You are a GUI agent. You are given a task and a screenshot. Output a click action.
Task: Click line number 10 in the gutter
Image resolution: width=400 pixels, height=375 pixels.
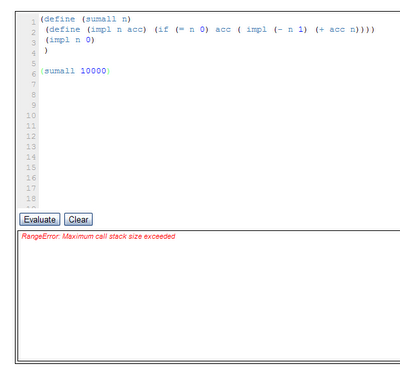coord(31,116)
